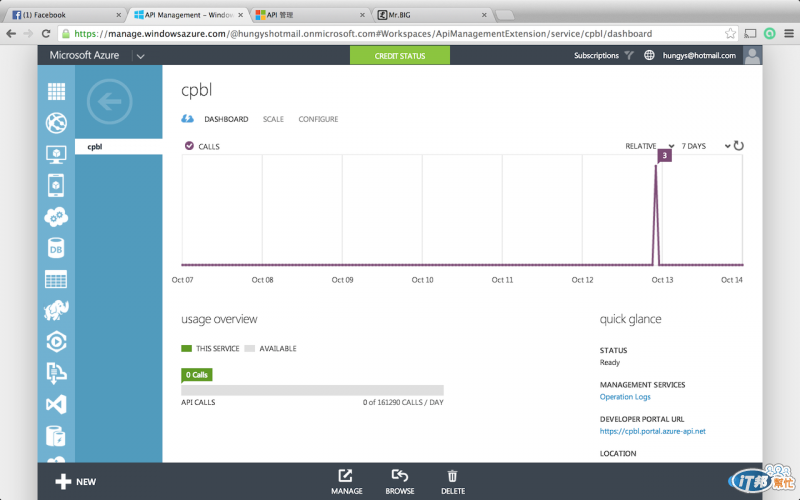Open the Subscriptions filter funnel icon

click(x=629, y=55)
